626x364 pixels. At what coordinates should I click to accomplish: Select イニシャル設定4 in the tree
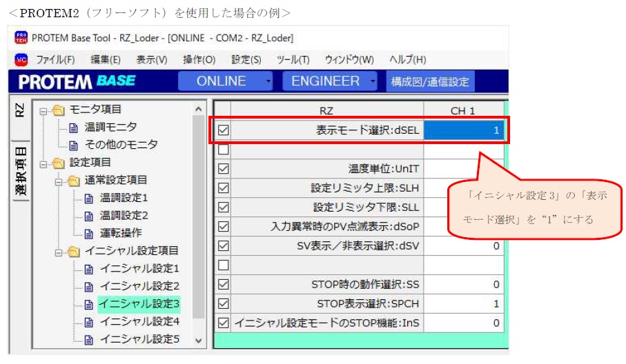[x=139, y=321]
